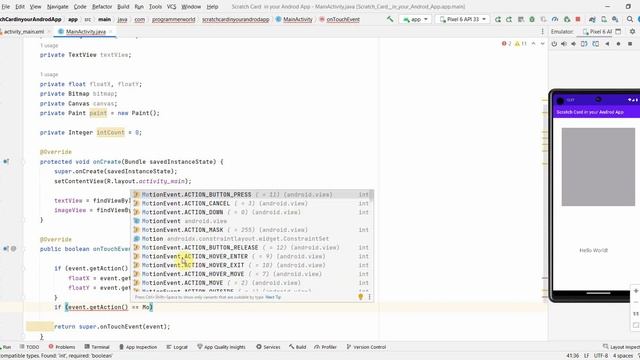This screenshot has height=360, width=640.
Task: Choose MotionEvent.ACTION_MASK suggestion
Action: pos(251,230)
